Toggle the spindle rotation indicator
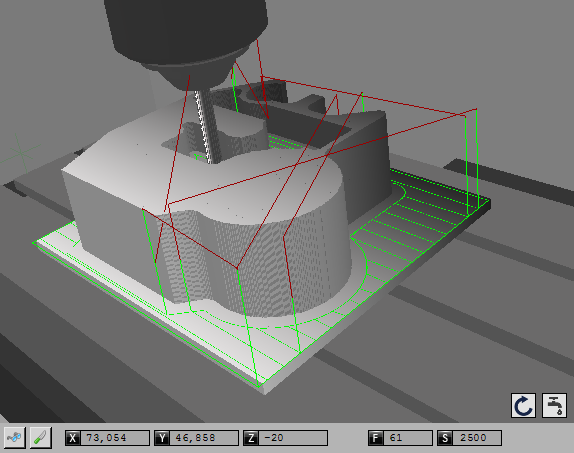This screenshot has height=453, width=574. click(523, 405)
